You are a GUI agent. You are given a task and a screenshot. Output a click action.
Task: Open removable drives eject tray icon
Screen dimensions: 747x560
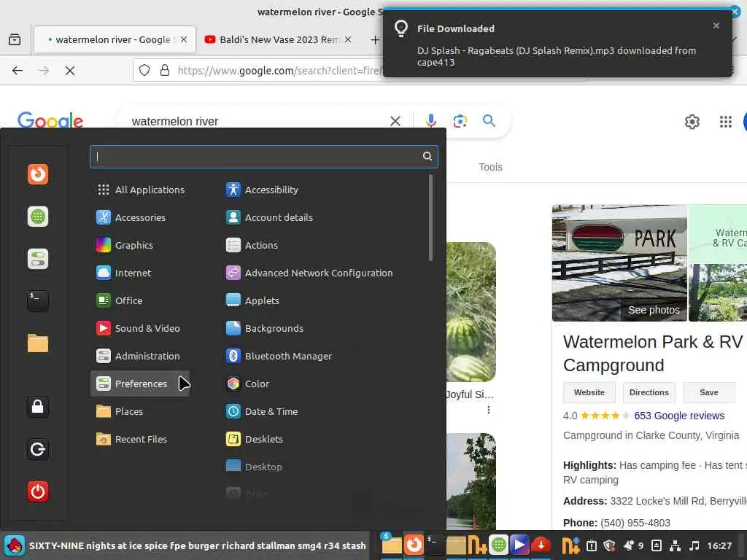[656, 545]
